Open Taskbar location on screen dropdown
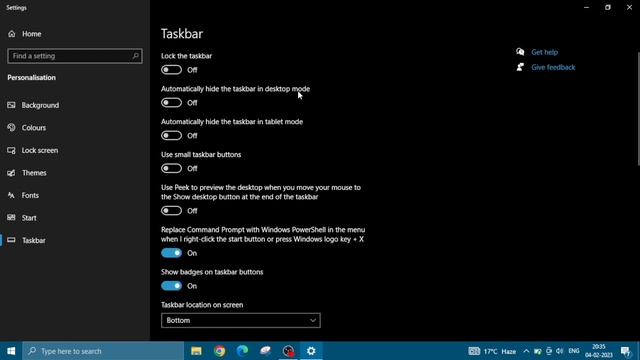 [x=241, y=320]
